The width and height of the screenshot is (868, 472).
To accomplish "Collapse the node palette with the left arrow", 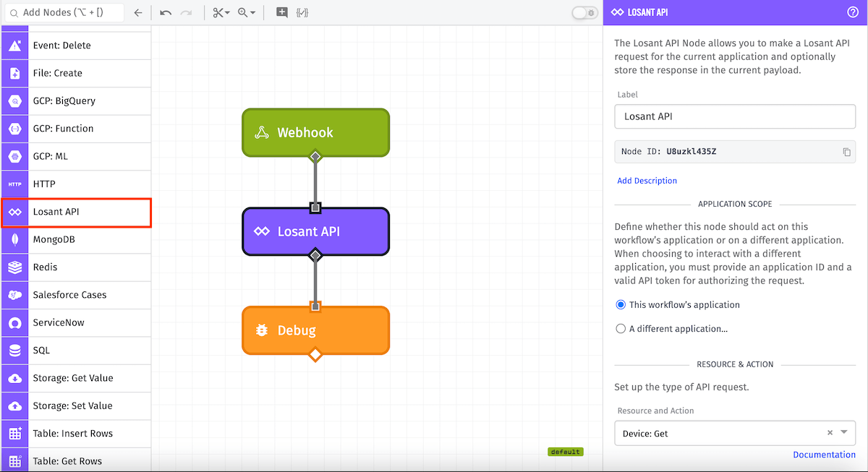I will [138, 12].
